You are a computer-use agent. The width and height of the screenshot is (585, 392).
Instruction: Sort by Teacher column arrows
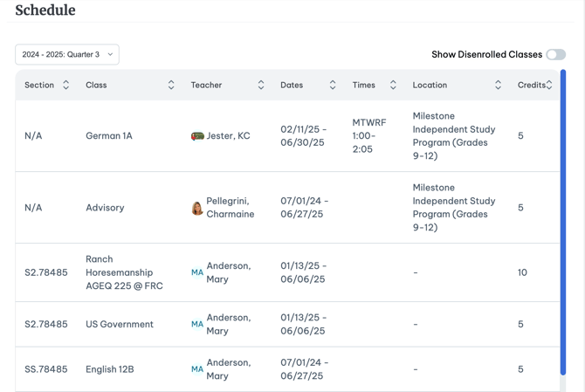point(261,85)
